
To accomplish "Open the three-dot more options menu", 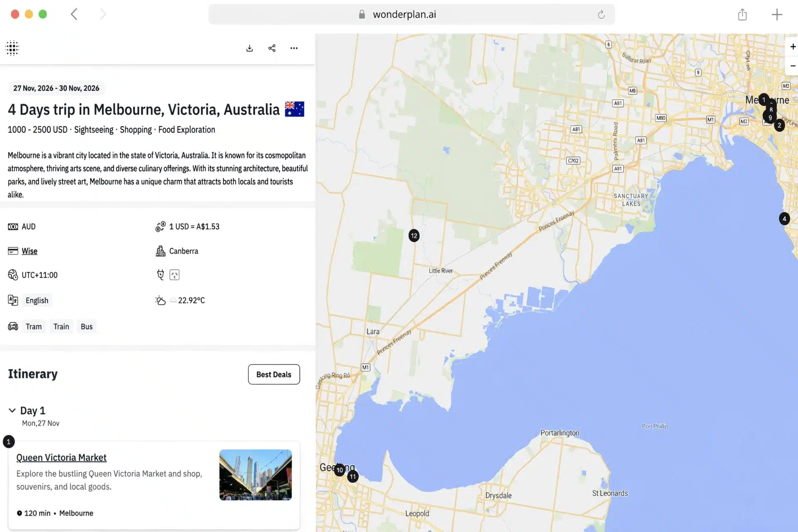I will click(294, 48).
